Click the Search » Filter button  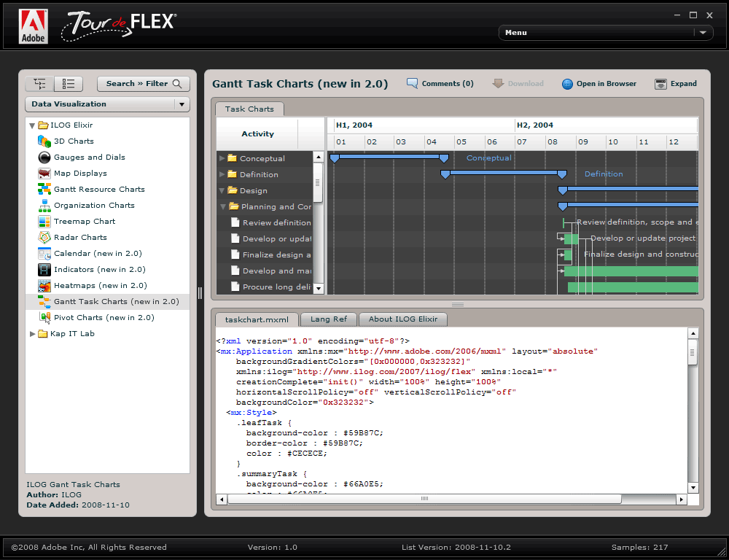(144, 84)
